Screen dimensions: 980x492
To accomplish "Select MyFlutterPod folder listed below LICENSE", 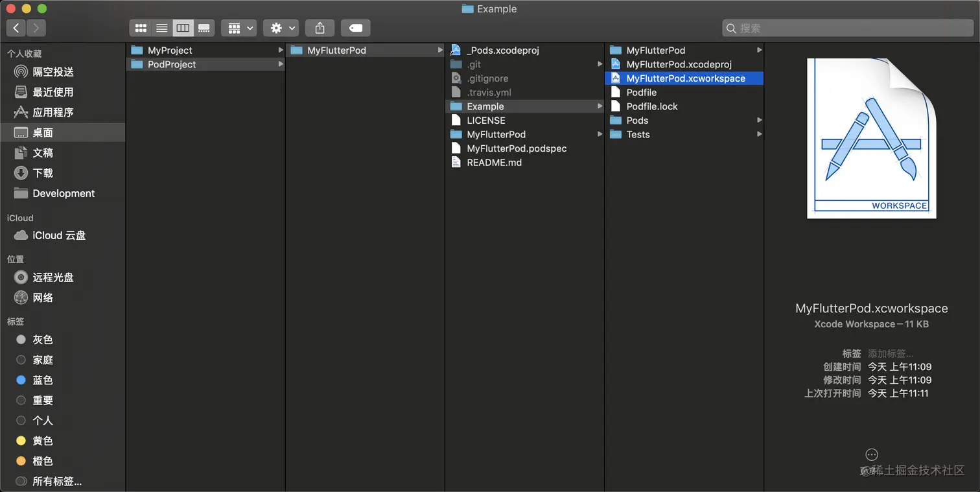I will [524, 134].
